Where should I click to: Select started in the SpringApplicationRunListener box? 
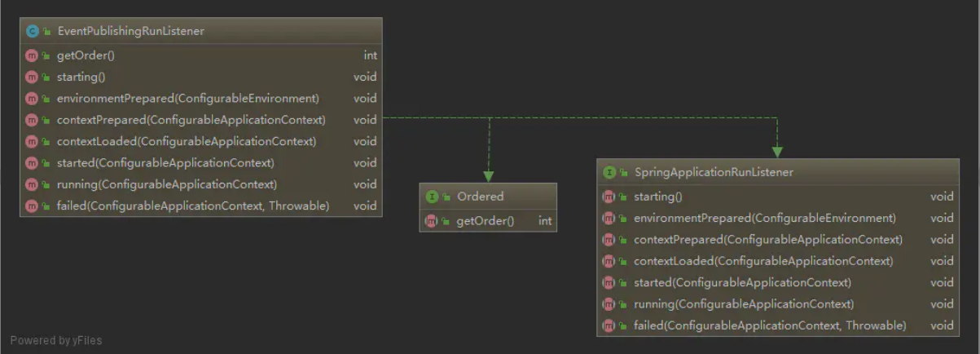tap(742, 282)
